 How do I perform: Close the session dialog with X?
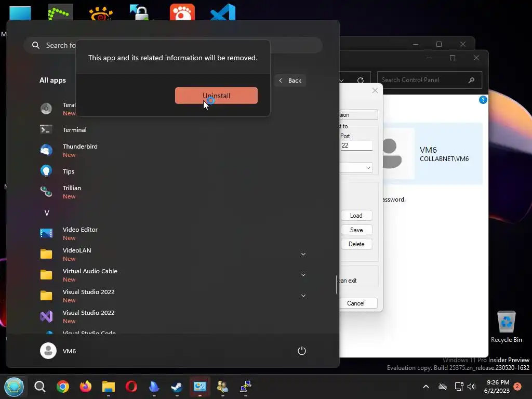(375, 90)
